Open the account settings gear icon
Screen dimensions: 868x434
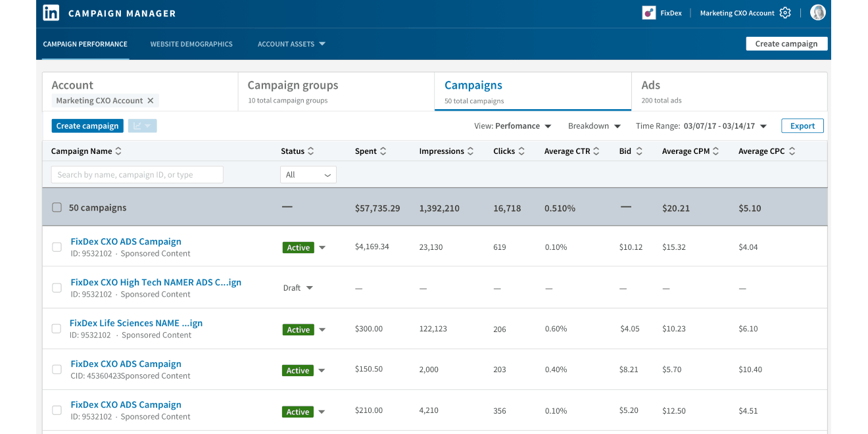785,12
